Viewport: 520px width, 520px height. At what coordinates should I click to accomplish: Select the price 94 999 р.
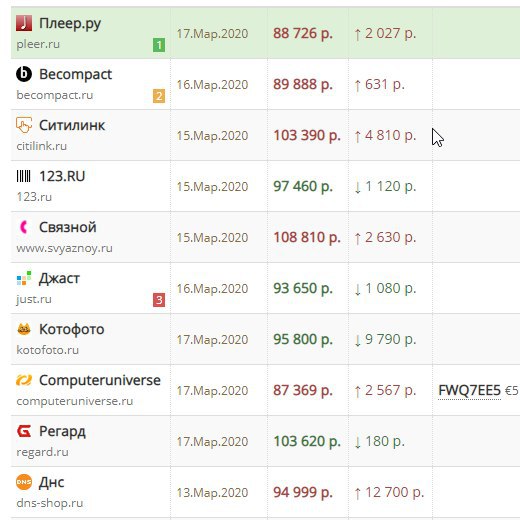pyautogui.click(x=303, y=493)
